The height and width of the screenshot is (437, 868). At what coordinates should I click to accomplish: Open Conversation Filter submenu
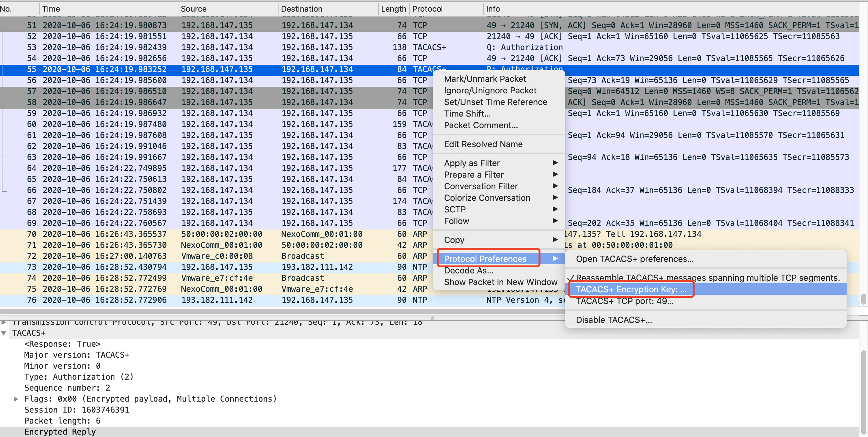click(x=498, y=186)
